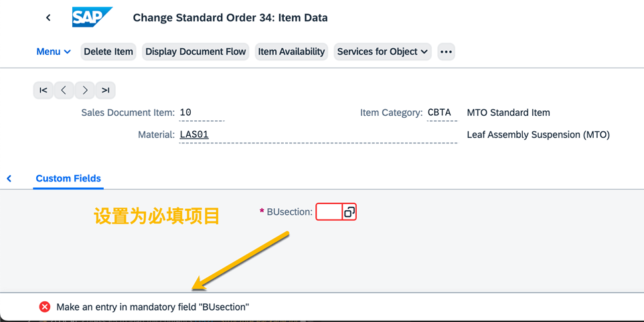Go to next item arrow
The height and width of the screenshot is (322, 644).
(84, 90)
